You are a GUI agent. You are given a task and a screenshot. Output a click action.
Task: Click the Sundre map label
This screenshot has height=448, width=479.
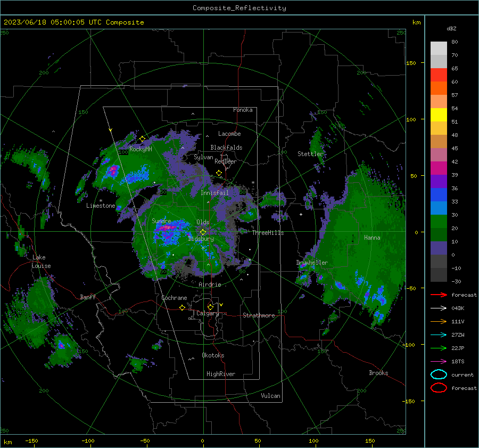pyautogui.click(x=161, y=221)
